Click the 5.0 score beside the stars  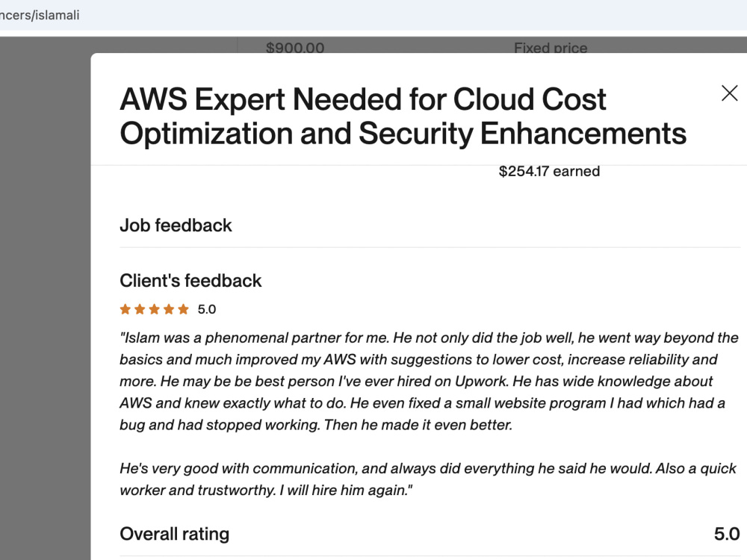coord(207,310)
